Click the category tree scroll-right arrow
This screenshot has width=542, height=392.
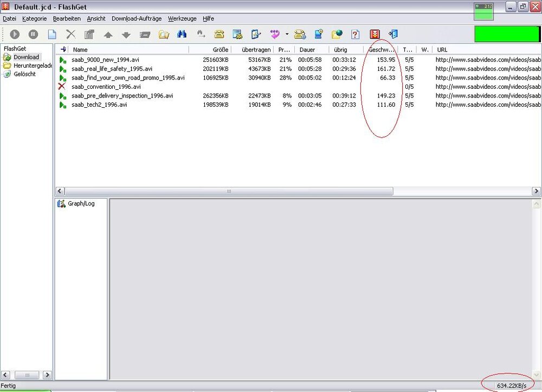(x=47, y=375)
